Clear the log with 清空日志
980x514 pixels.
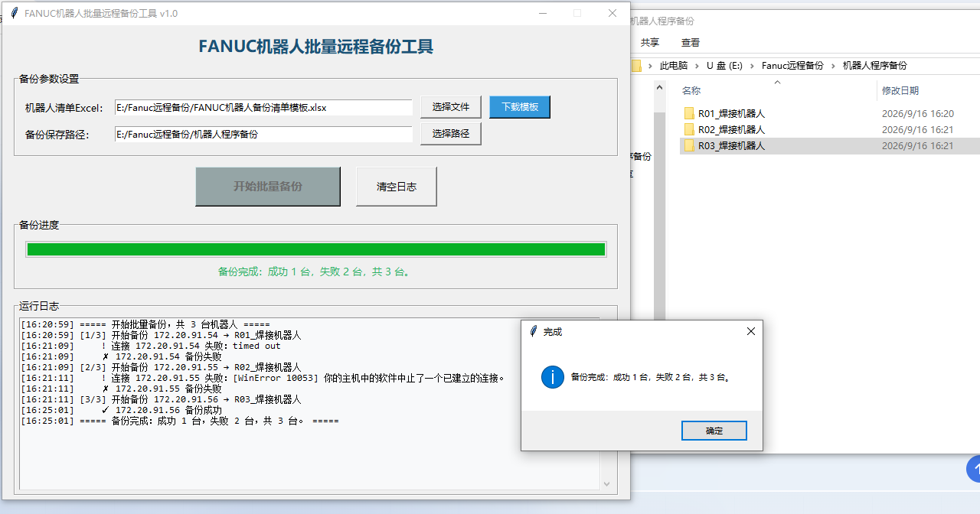click(397, 187)
